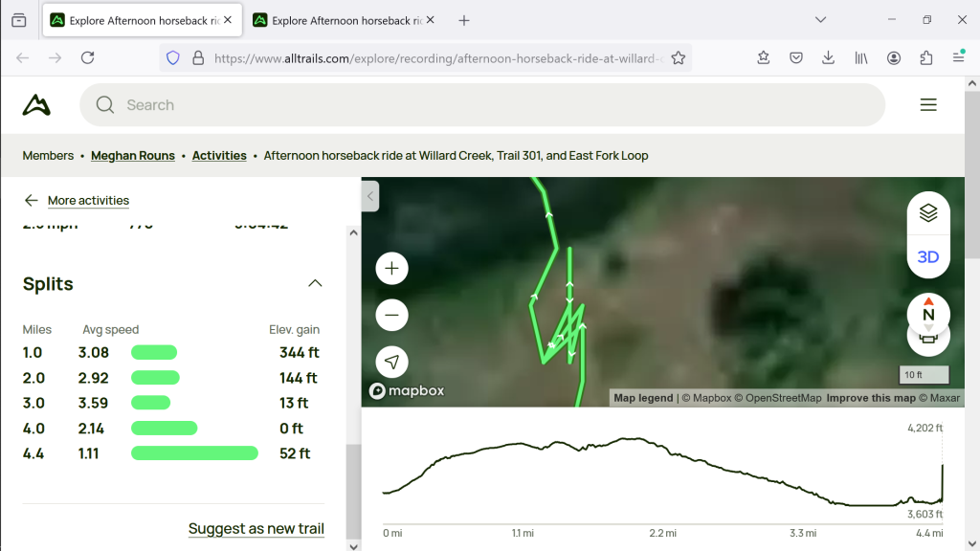Image resolution: width=980 pixels, height=551 pixels.
Task: Open Meghan Rouns profile link
Action: [x=132, y=156]
